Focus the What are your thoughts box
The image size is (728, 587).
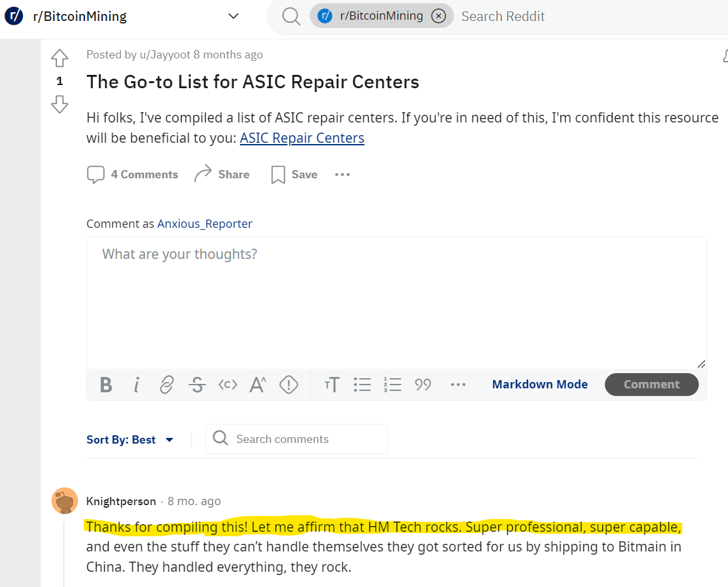coord(397,303)
